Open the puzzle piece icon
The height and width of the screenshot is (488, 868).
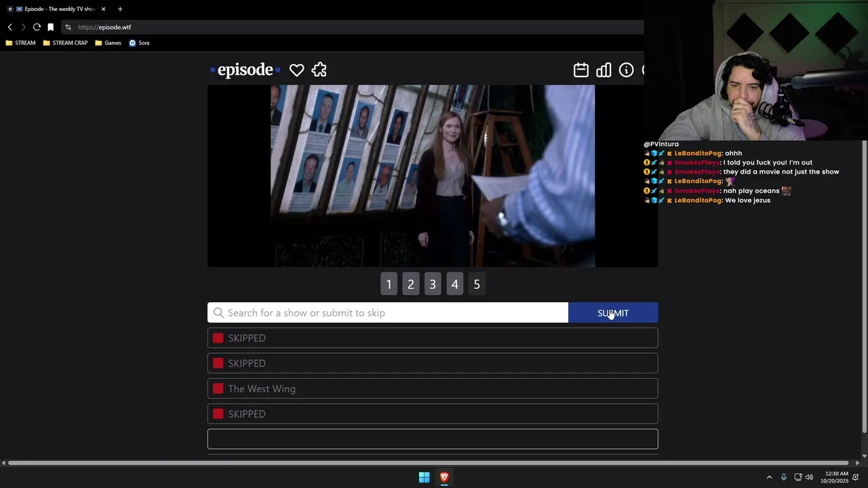pos(319,70)
